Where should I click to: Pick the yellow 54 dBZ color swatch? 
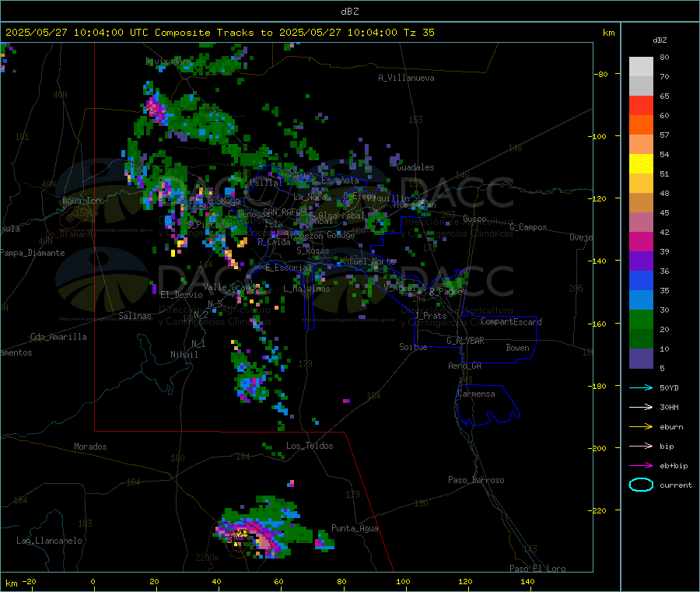641,164
